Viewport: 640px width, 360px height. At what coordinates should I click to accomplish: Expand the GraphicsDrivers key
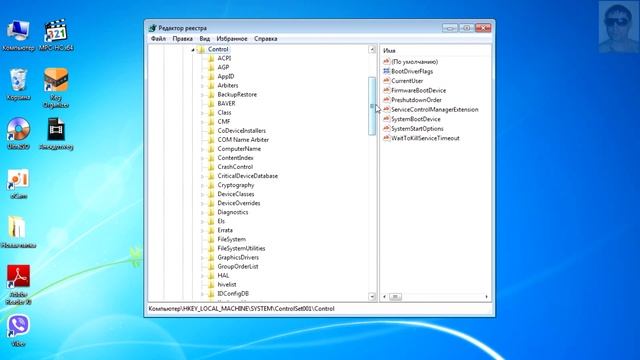[202, 258]
